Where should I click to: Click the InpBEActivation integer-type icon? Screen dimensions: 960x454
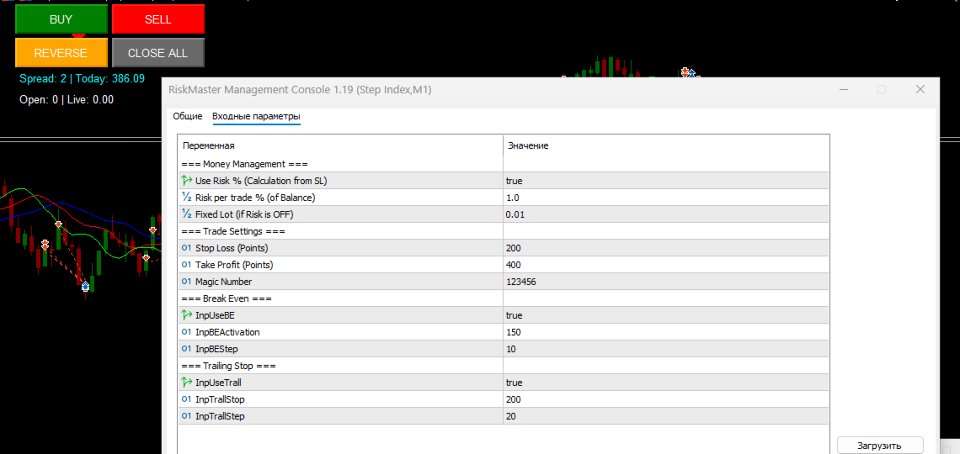(187, 332)
